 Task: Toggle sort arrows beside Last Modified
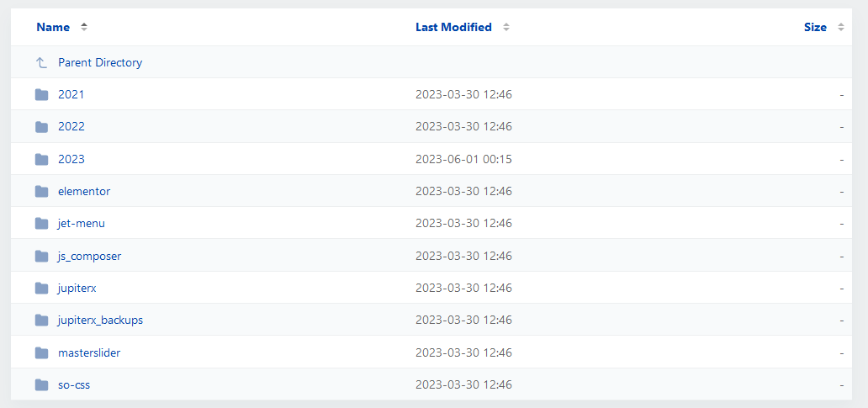[506, 27]
